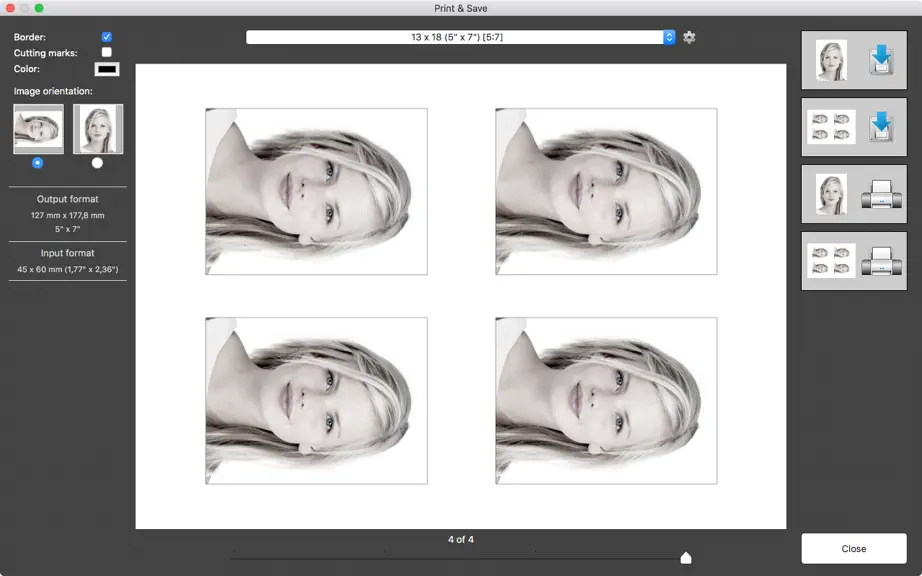Image resolution: width=922 pixels, height=576 pixels.
Task: Save single photo via download icon
Action: [881, 59]
